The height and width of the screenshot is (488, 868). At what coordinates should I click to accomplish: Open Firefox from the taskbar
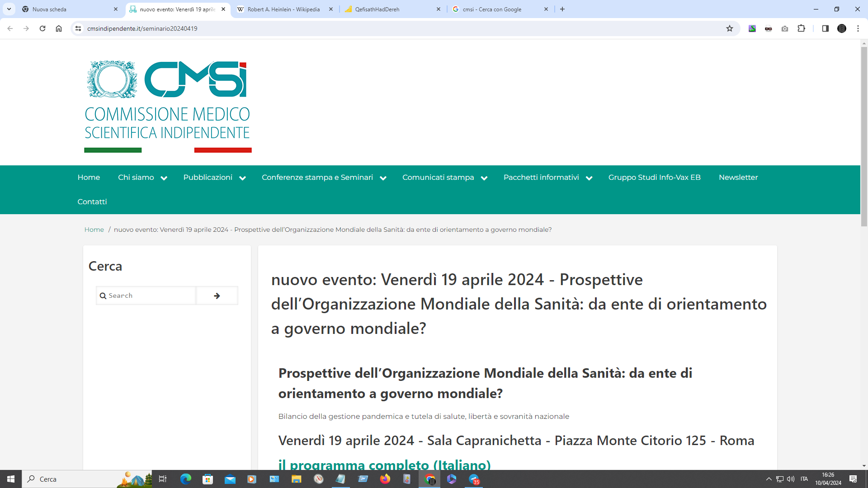pyautogui.click(x=385, y=479)
